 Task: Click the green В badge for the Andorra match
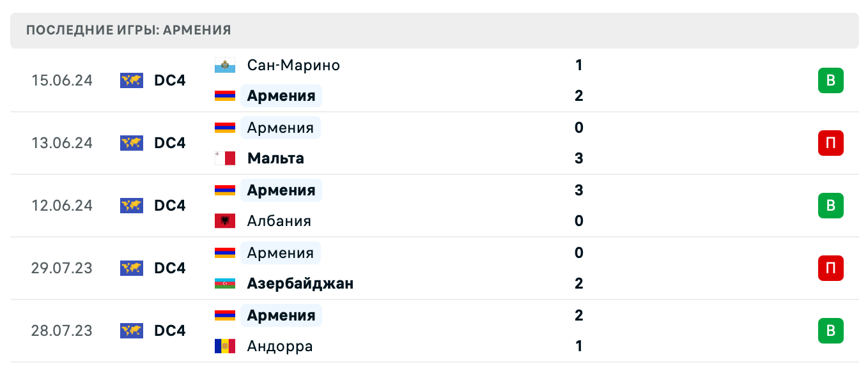830,331
